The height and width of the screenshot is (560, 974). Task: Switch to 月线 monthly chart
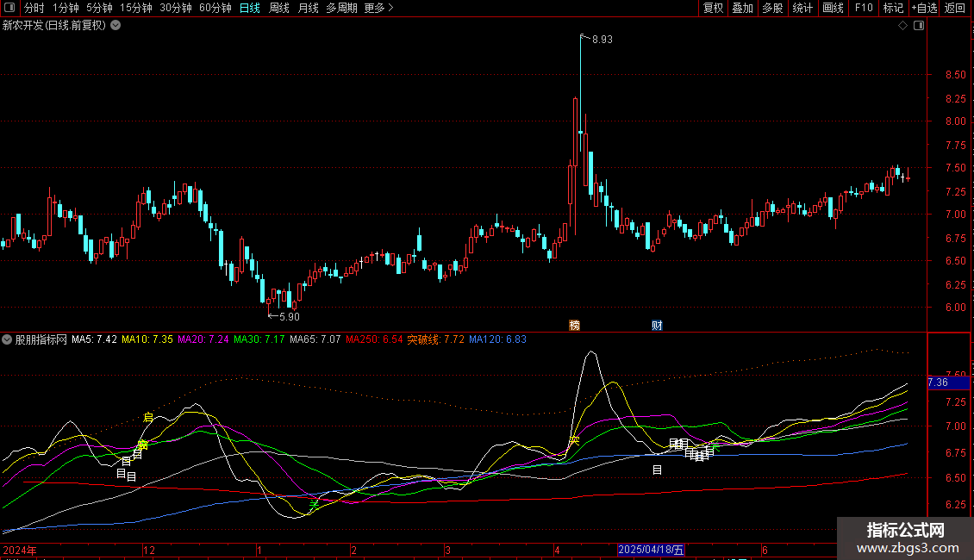click(x=308, y=8)
